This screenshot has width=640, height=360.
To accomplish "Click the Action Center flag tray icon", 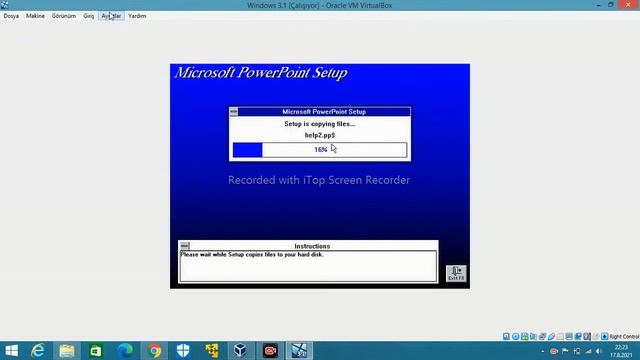I will pyautogui.click(x=565, y=351).
